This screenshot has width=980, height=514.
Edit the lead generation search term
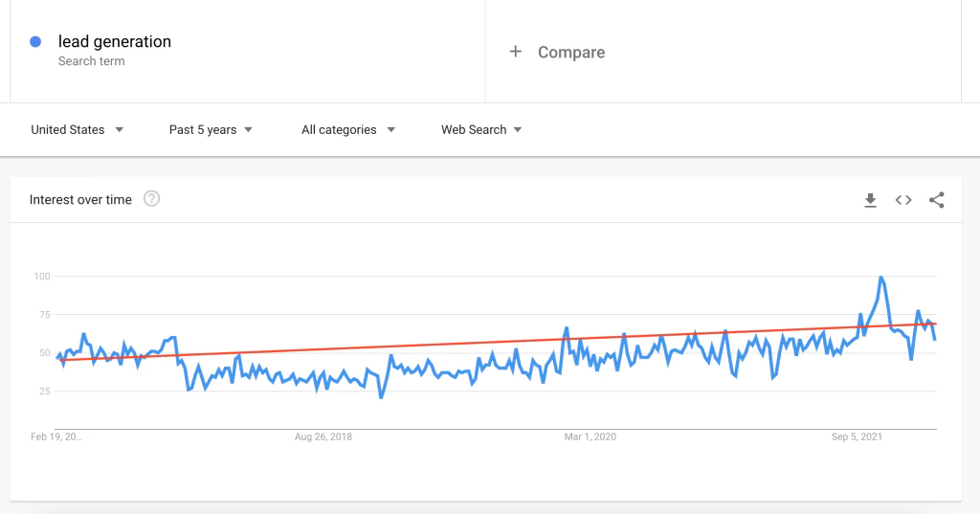click(115, 41)
